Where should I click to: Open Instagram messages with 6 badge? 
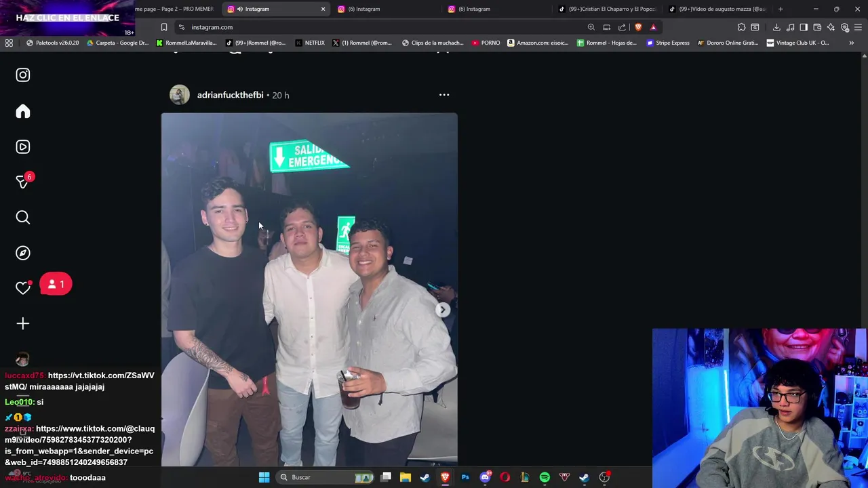[x=23, y=182]
